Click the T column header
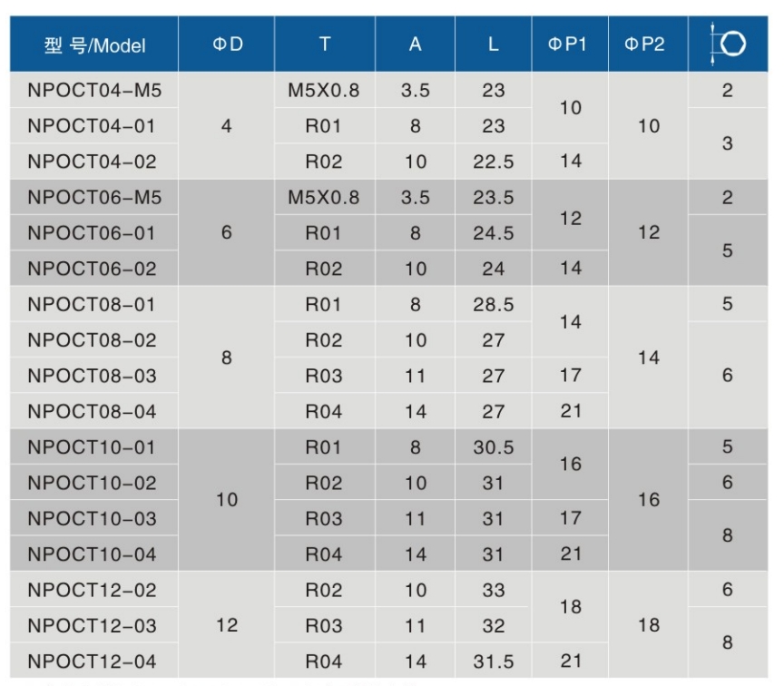784x686 pixels. [x=324, y=44]
